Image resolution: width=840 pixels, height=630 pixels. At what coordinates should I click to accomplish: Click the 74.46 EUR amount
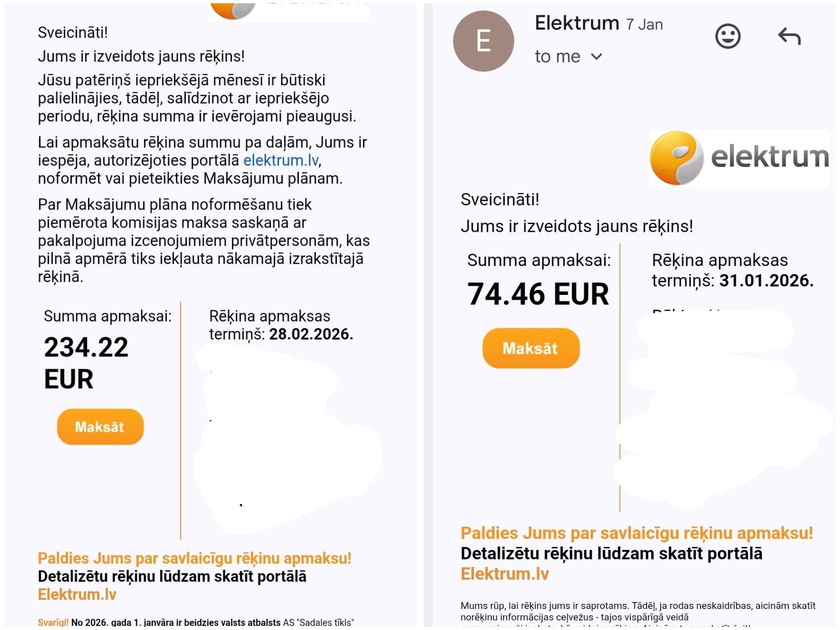tap(538, 294)
